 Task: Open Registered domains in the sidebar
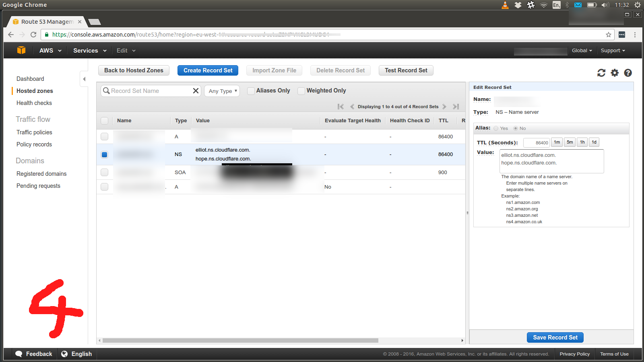[x=41, y=174]
